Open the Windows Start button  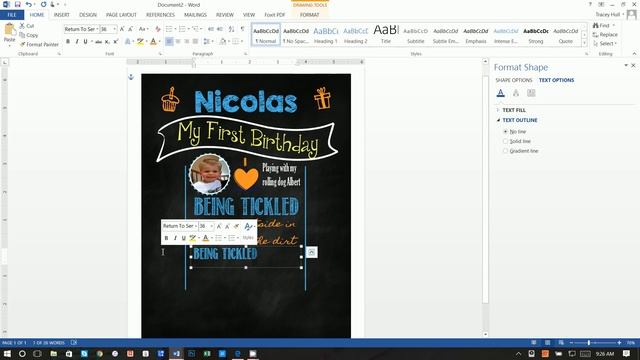tap(7, 353)
